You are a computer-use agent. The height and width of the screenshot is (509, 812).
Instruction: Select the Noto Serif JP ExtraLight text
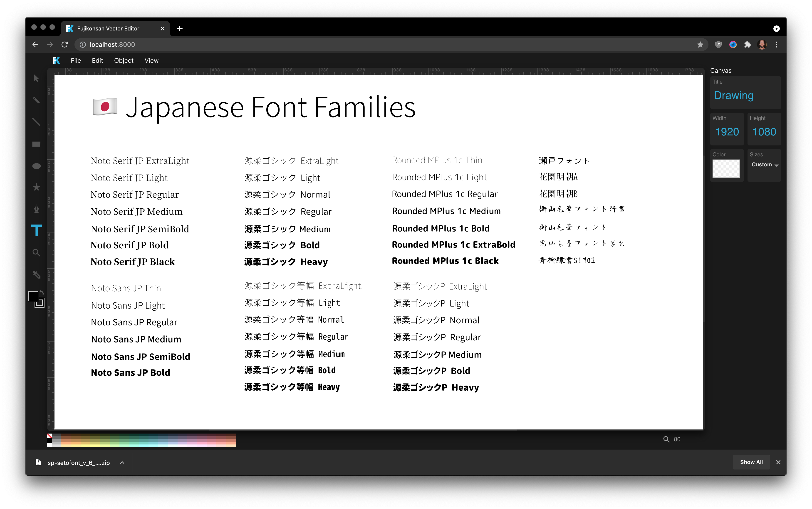[140, 161]
